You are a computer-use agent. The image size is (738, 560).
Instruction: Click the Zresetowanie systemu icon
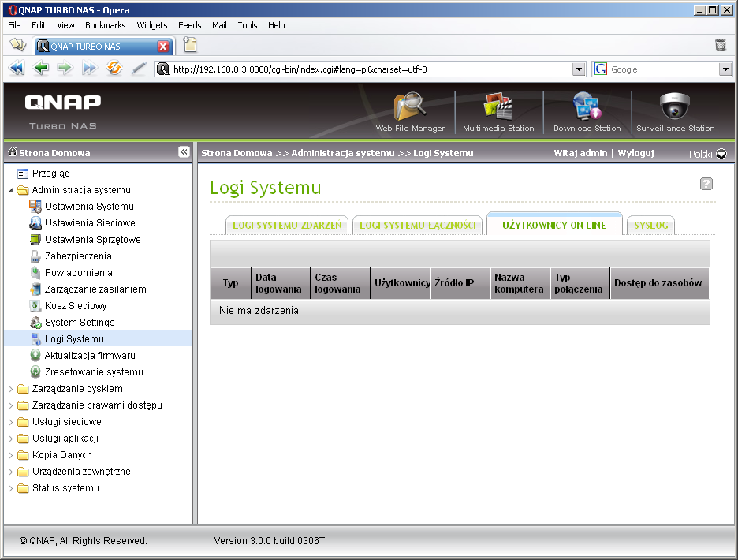click(35, 372)
